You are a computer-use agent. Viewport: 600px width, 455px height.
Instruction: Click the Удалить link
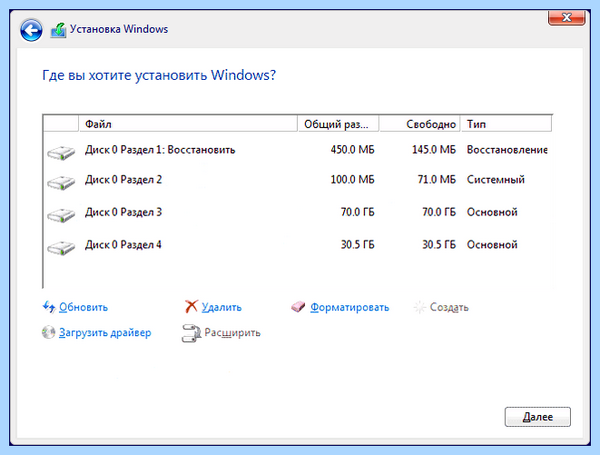[222, 307]
